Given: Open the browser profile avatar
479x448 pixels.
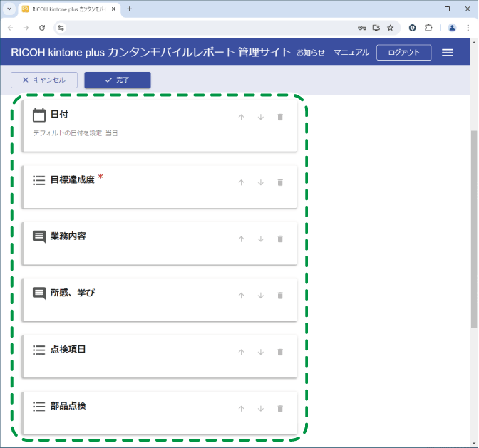Looking at the screenshot, I should point(452,28).
